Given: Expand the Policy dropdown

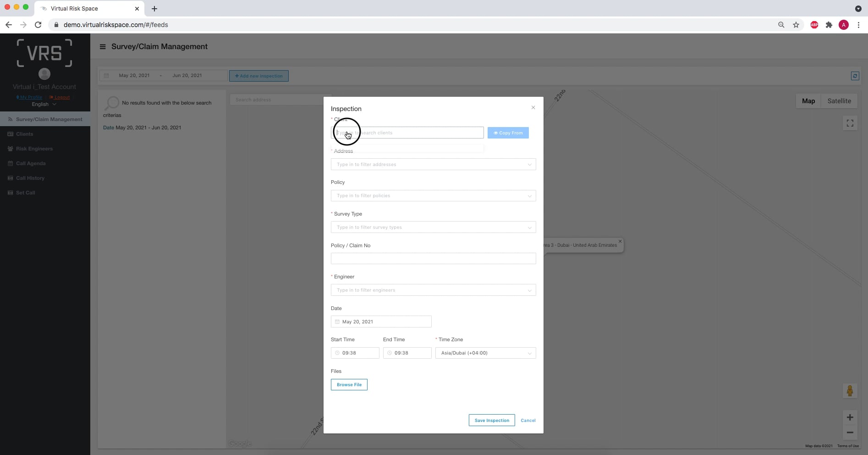Looking at the screenshot, I should tap(433, 196).
